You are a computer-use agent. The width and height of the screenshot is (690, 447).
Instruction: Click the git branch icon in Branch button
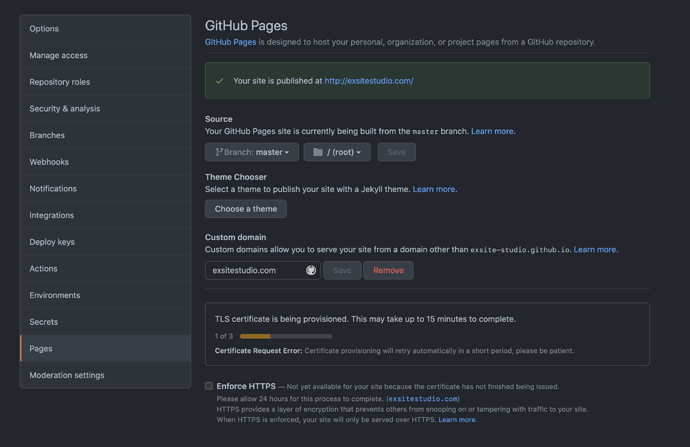219,152
